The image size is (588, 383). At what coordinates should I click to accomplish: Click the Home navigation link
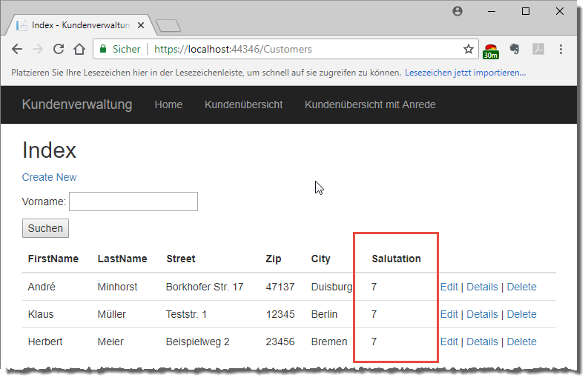[168, 104]
